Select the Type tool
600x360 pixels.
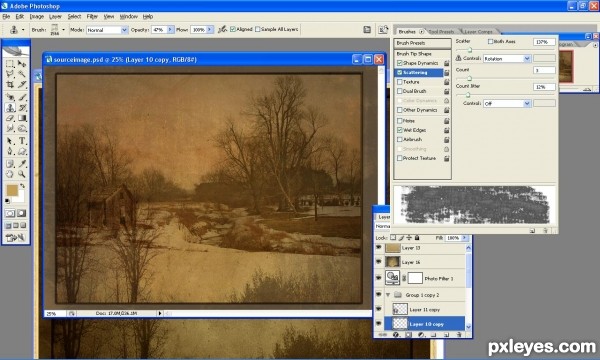pos(22,141)
